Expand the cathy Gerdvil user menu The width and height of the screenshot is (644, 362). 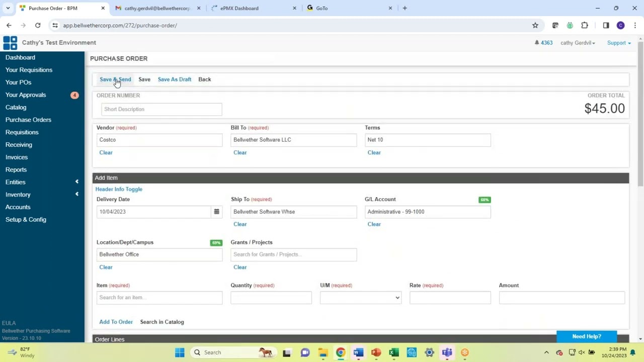coord(578,43)
